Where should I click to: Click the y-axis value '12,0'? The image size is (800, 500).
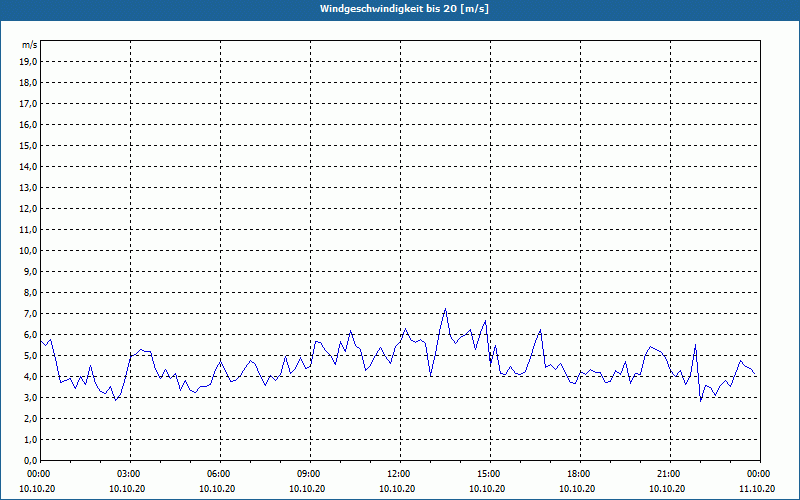(30, 209)
